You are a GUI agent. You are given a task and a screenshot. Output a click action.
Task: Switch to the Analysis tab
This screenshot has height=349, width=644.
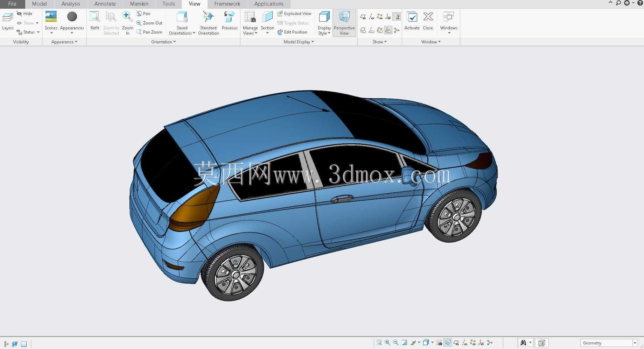click(x=71, y=4)
